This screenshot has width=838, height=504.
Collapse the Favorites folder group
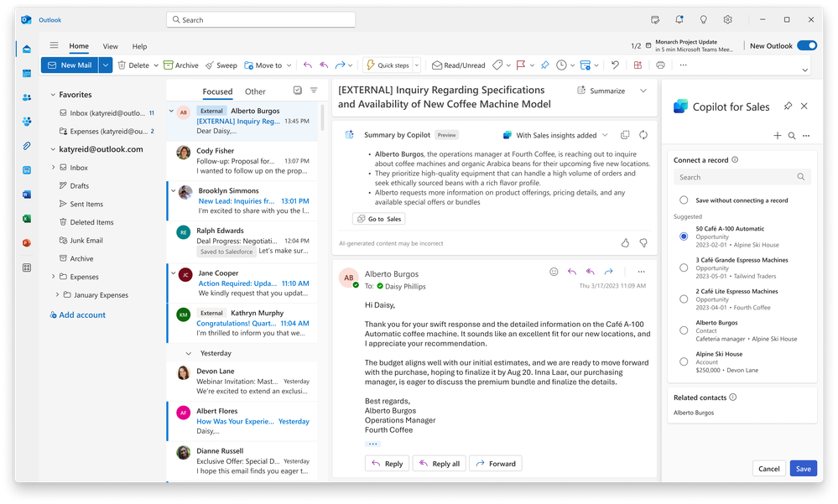coord(53,95)
